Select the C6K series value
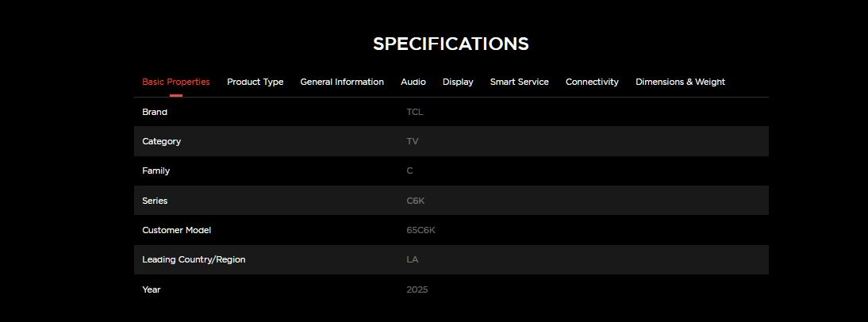The height and width of the screenshot is (322, 868). coord(415,201)
